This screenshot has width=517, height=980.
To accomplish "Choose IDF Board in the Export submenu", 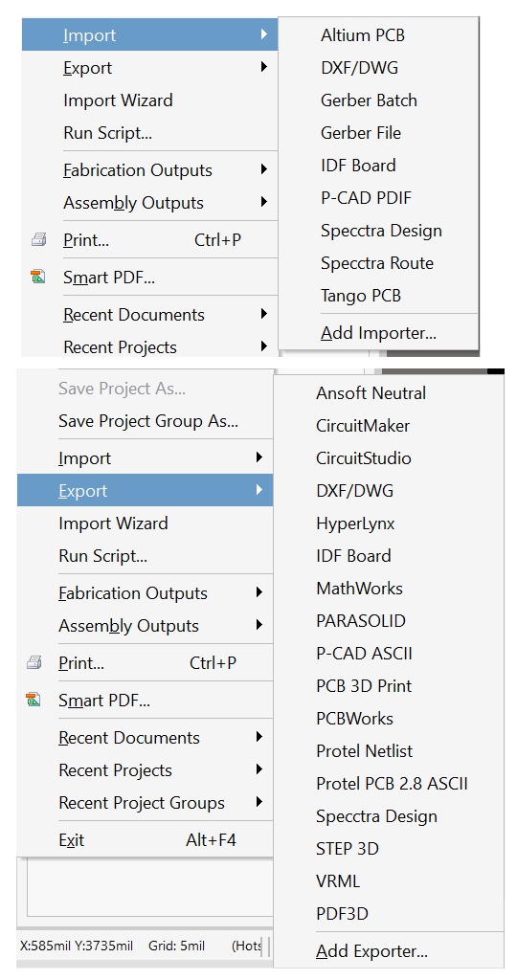I will click(354, 556).
